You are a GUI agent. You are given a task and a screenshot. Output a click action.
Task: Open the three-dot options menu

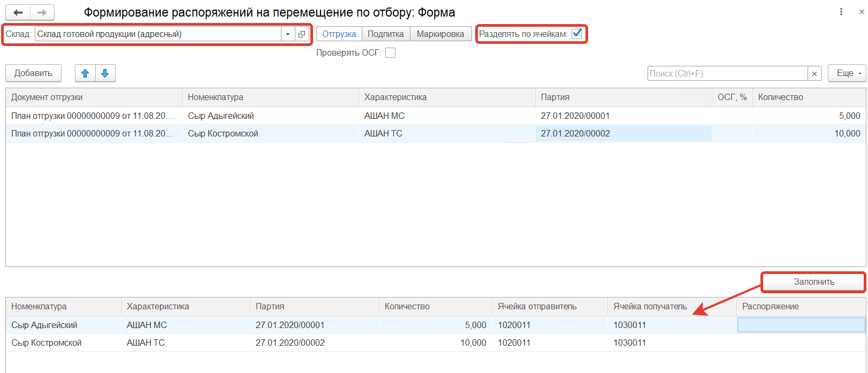[841, 12]
